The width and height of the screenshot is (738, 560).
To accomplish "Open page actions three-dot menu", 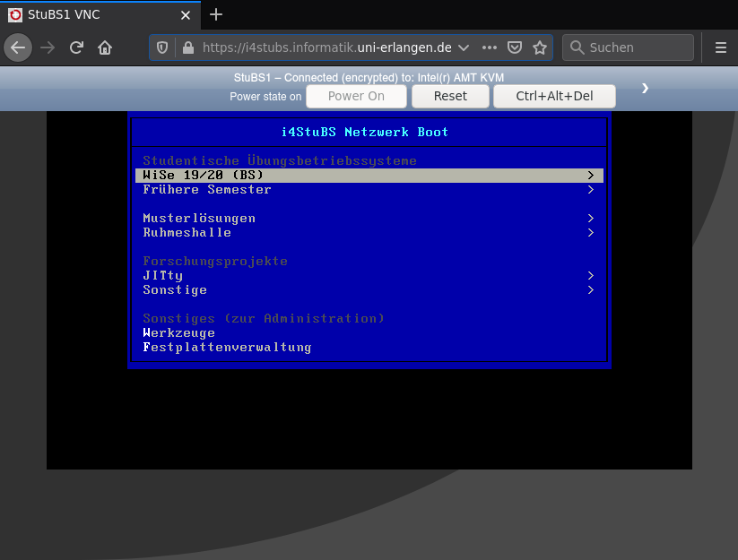I will [x=489, y=47].
